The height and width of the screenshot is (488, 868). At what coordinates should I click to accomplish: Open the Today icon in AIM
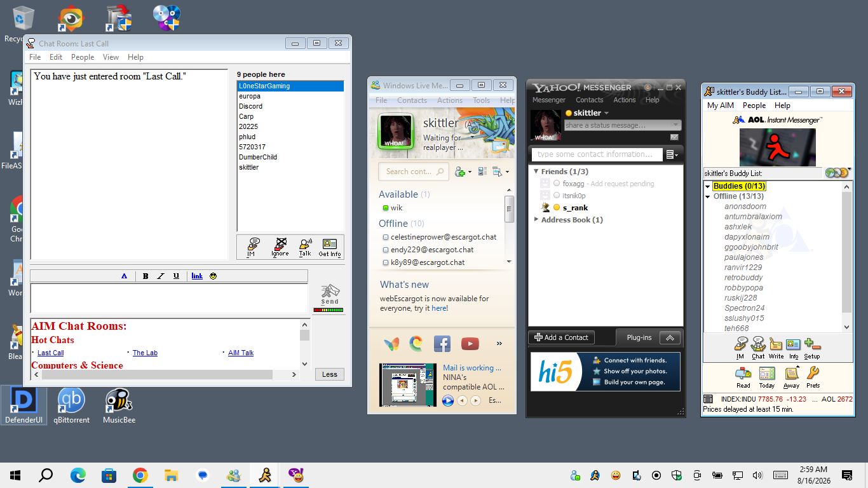[767, 377]
